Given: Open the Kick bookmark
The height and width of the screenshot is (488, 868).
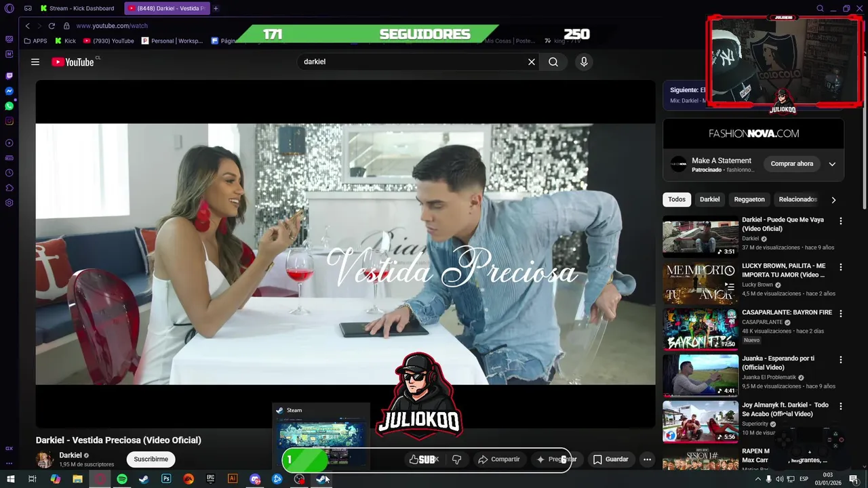Looking at the screenshot, I should [65, 41].
